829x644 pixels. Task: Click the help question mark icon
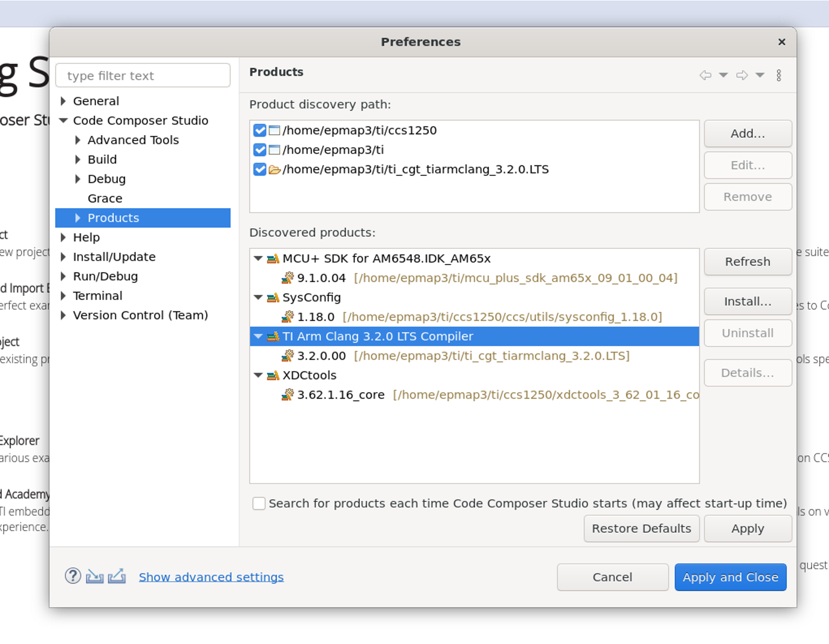coord(73,576)
